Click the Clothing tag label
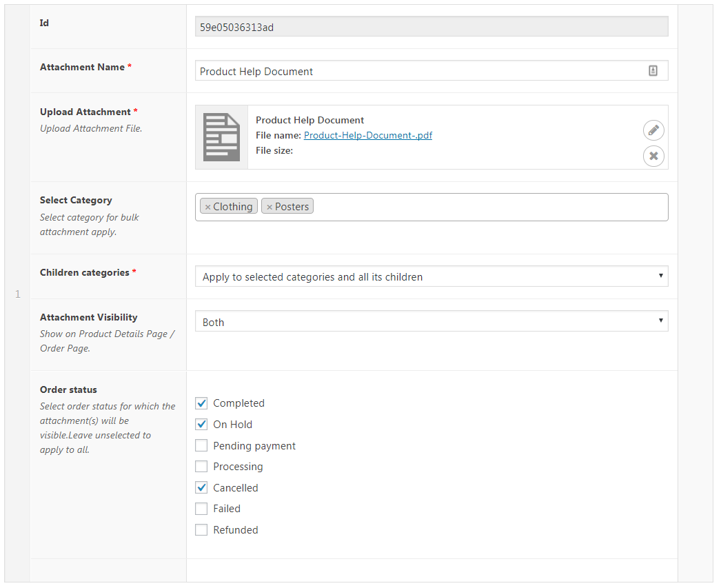The image size is (721, 588). [x=233, y=207]
